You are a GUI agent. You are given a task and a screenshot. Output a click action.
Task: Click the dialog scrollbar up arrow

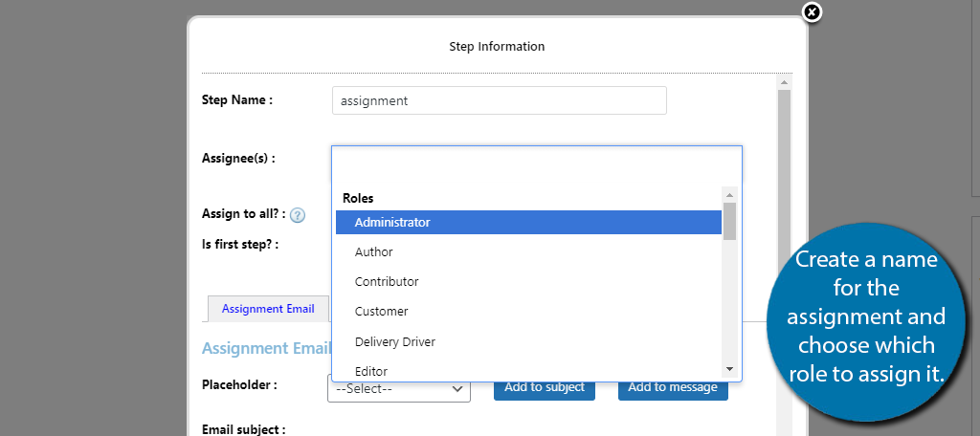(785, 82)
